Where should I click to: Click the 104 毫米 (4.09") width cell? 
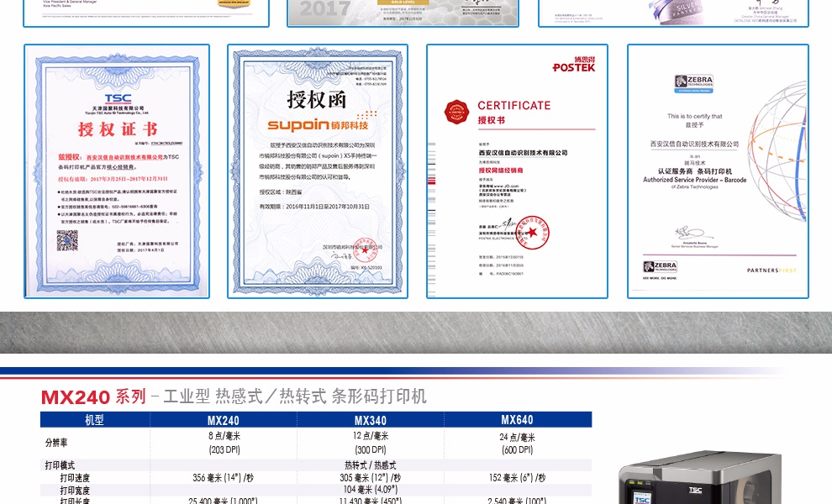[371, 490]
